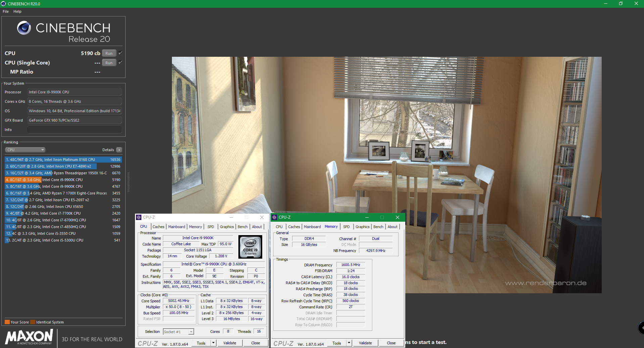Image resolution: width=644 pixels, height=348 pixels.
Task: Select highlighted i9-9900K ranking entry scoring 5190
Action: pos(63,180)
